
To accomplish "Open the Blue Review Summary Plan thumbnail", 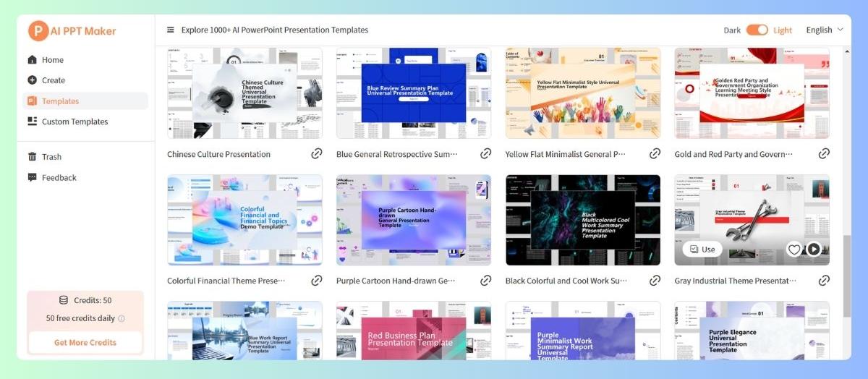I will (413, 93).
